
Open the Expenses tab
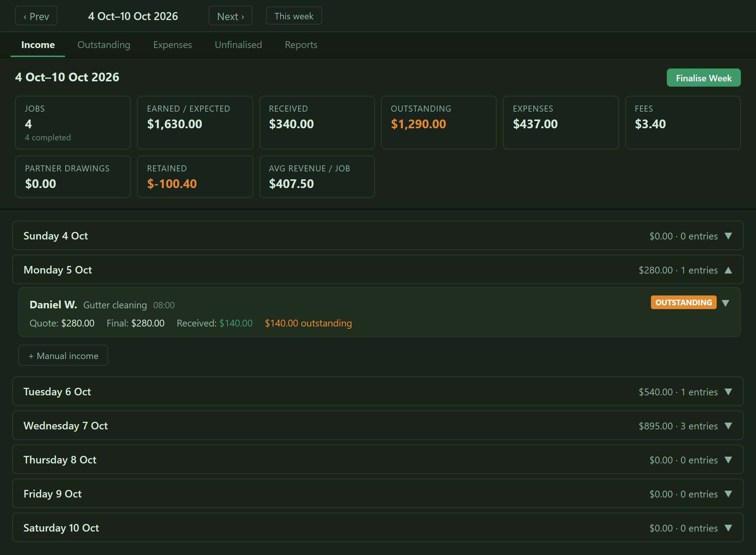coord(172,45)
